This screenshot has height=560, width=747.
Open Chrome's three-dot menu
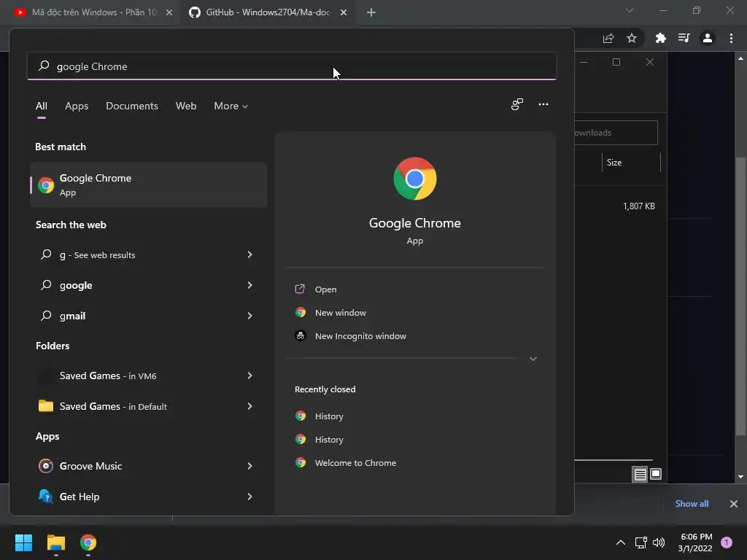tap(731, 38)
